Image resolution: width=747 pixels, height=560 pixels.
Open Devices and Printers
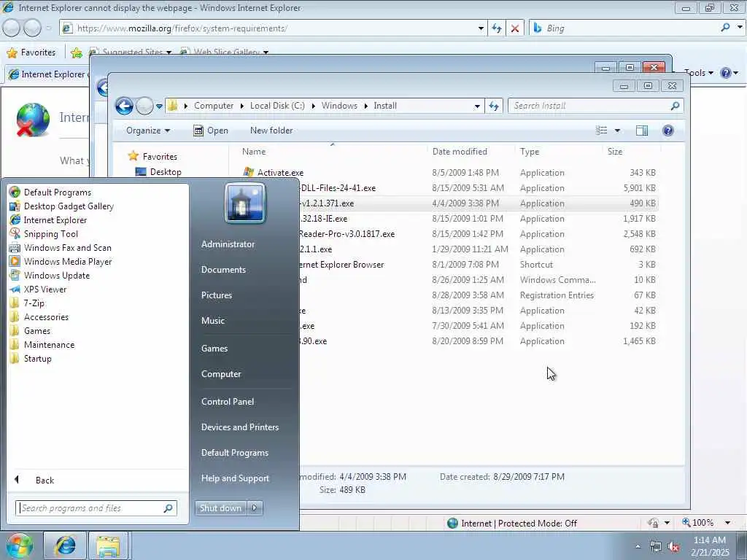(239, 427)
